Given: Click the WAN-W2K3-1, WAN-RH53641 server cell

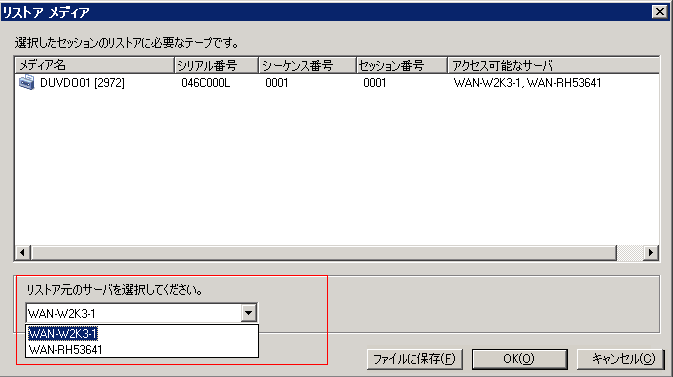Looking at the screenshot, I should pos(527,83).
